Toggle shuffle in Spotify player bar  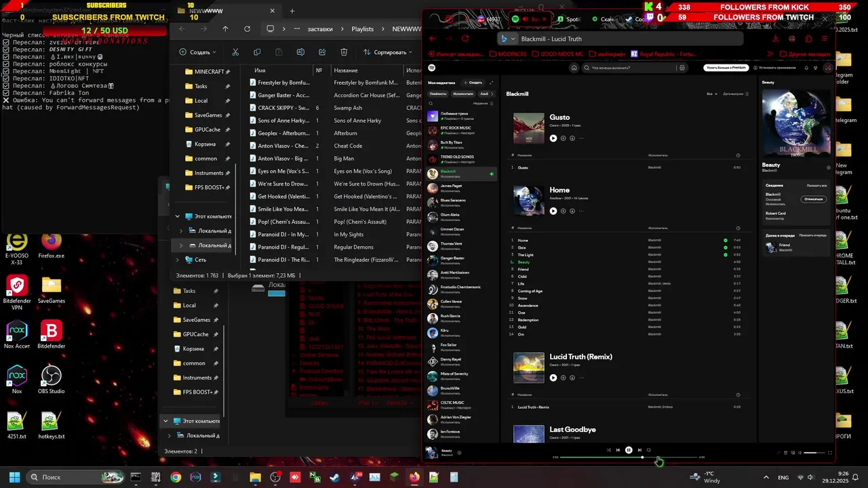(608, 450)
